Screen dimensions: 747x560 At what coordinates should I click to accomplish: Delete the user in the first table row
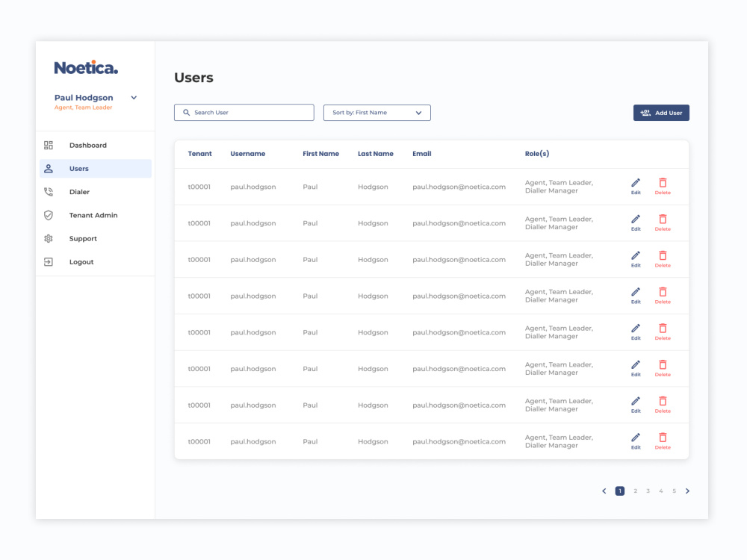(x=662, y=186)
